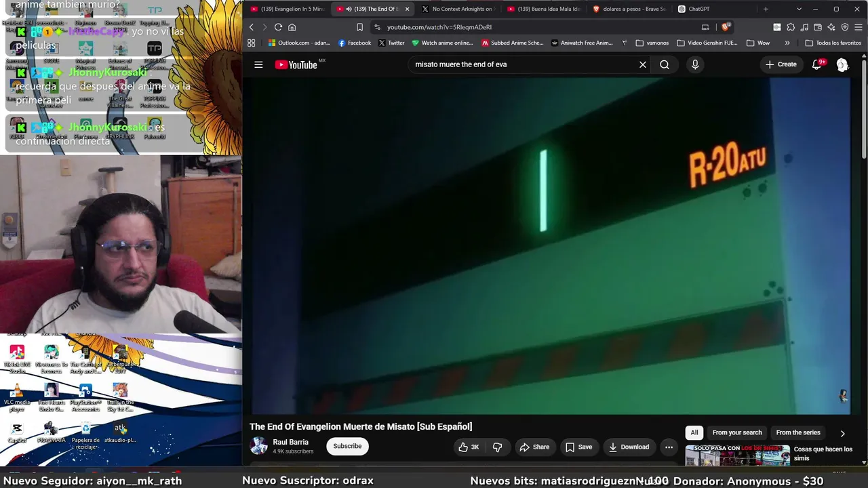This screenshot has height=488, width=868.
Task: Switch to Buena Idea Mala Idea tab
Action: pos(544,9)
